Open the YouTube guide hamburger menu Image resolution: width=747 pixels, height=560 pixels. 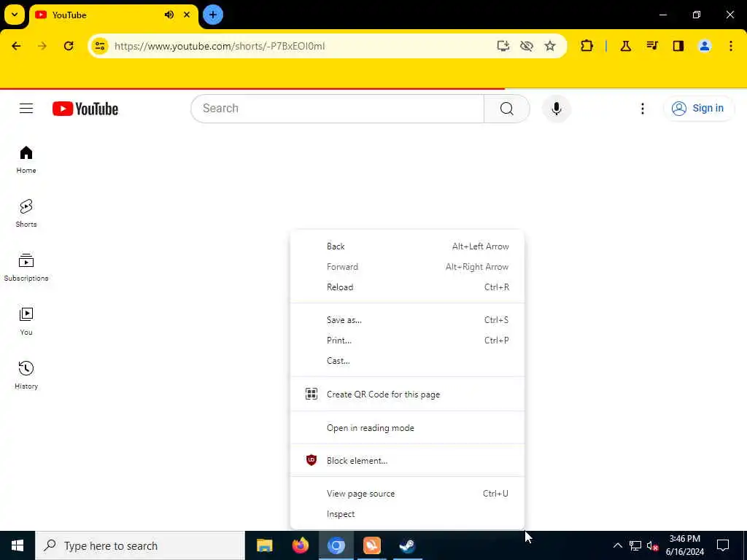click(x=26, y=109)
